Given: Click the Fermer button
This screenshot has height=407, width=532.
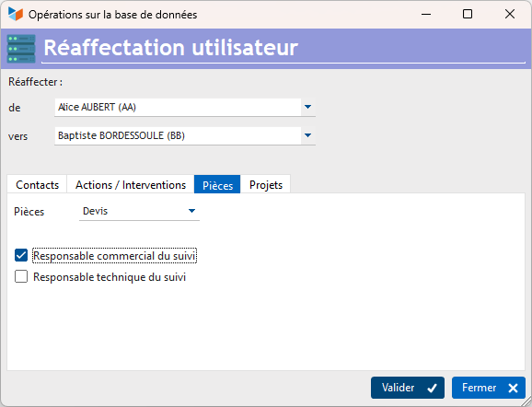Looking at the screenshot, I should pos(489,388).
